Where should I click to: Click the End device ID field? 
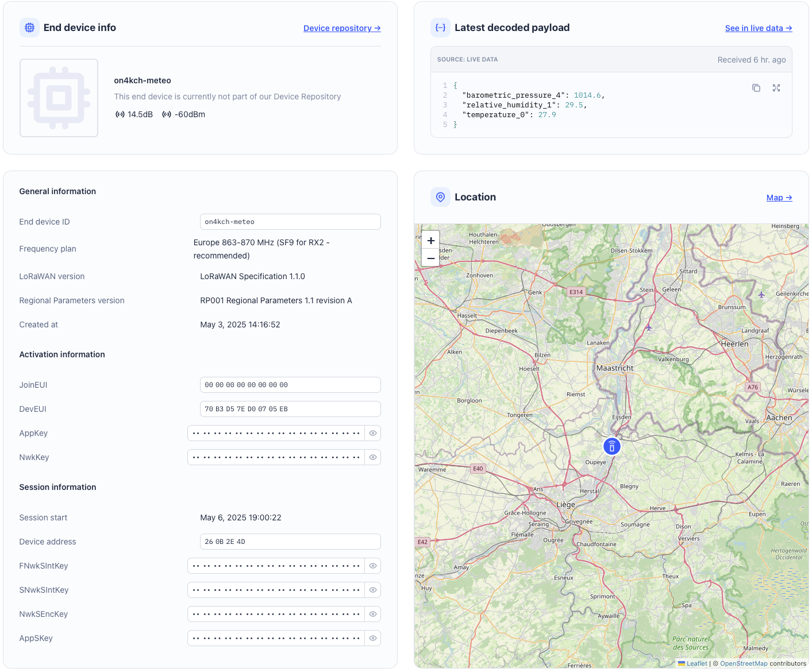290,222
